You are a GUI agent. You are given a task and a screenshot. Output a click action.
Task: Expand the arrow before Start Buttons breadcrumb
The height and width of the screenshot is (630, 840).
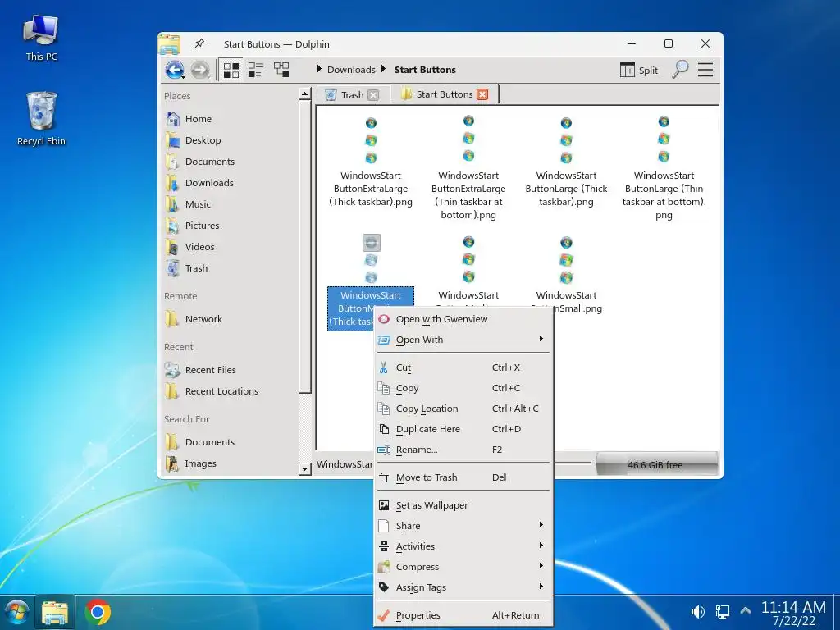384,69
